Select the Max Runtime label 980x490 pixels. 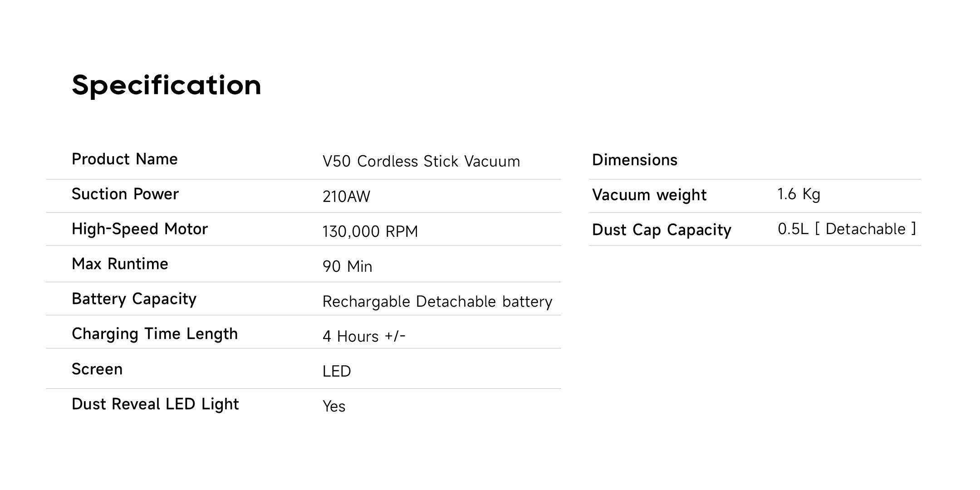[120, 264]
